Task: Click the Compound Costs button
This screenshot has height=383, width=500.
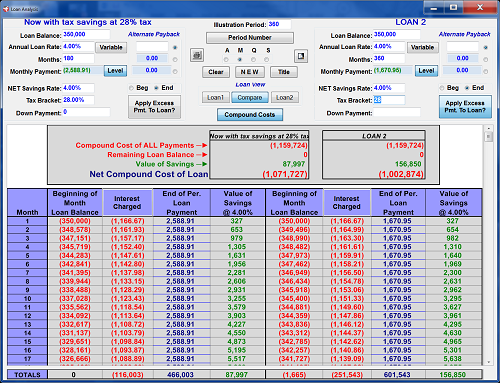Action: (250, 115)
